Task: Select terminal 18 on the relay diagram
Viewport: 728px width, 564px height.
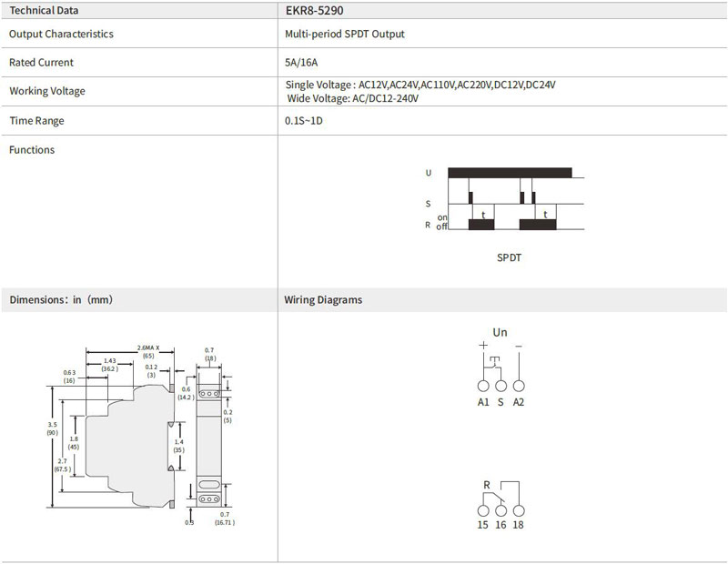Action: pyautogui.click(x=519, y=511)
